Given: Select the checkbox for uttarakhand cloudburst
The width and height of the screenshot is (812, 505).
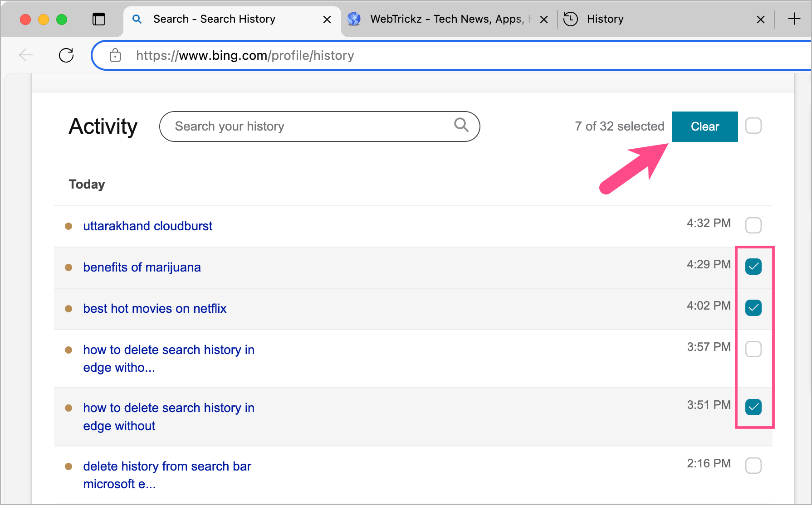Looking at the screenshot, I should (753, 225).
